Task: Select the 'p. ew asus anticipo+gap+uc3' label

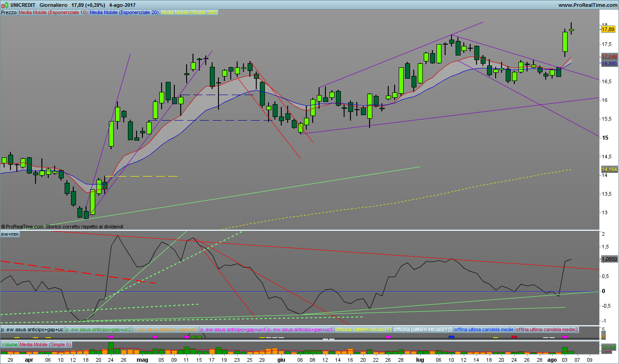Action: tap(166, 329)
